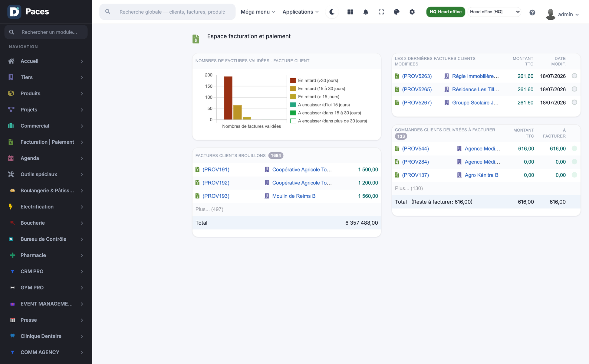Click the Produits box icon
Image resolution: width=589 pixels, height=364 pixels.
pyautogui.click(x=11, y=93)
